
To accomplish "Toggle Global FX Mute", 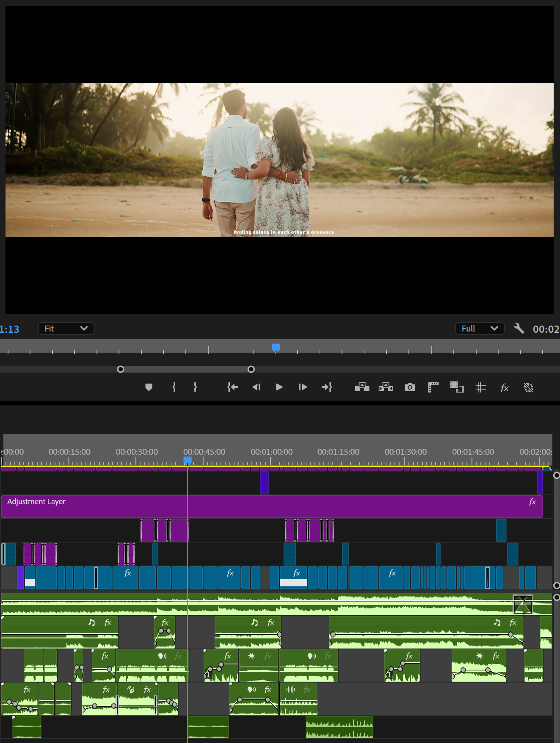I will pos(504,387).
